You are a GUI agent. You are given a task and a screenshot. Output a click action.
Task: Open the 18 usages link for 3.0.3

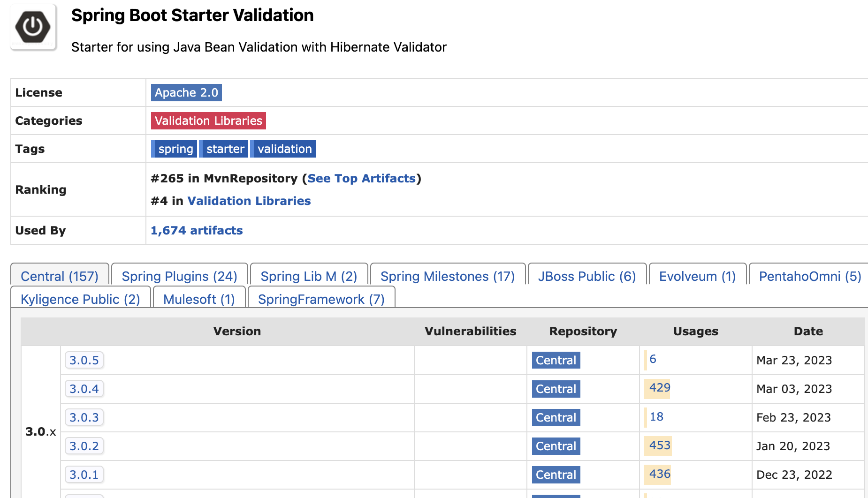[656, 416]
